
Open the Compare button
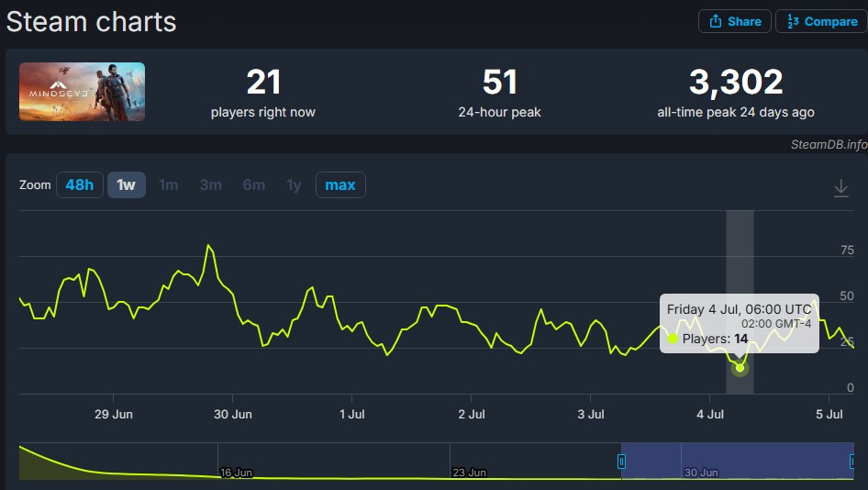pyautogui.click(x=822, y=22)
